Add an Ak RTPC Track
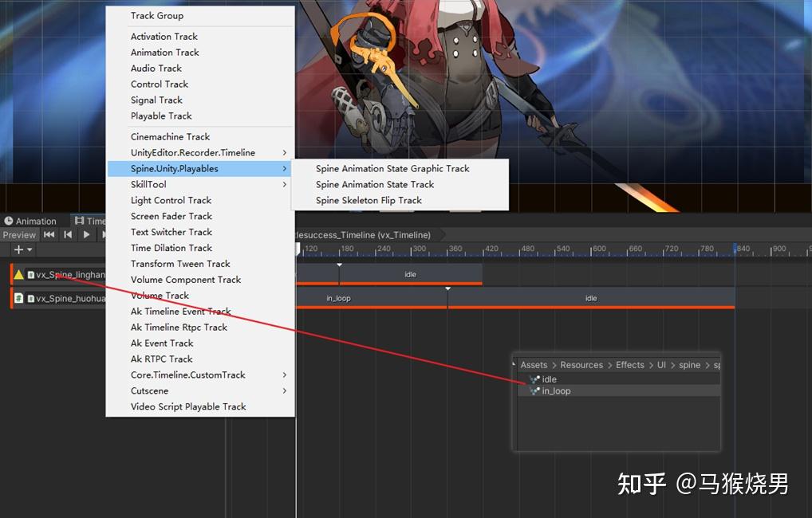This screenshot has width=812, height=518. pos(200,359)
